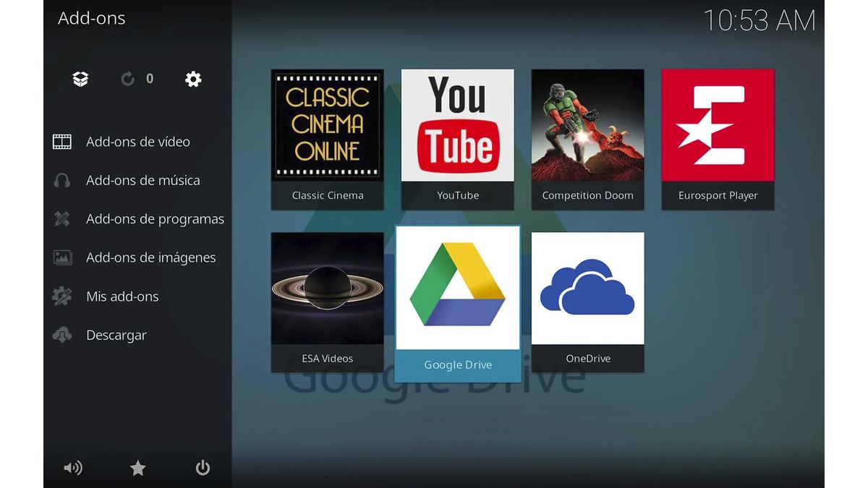Viewport: 868px width, 488px height.
Task: Open the YouTube add-on
Action: pos(457,137)
